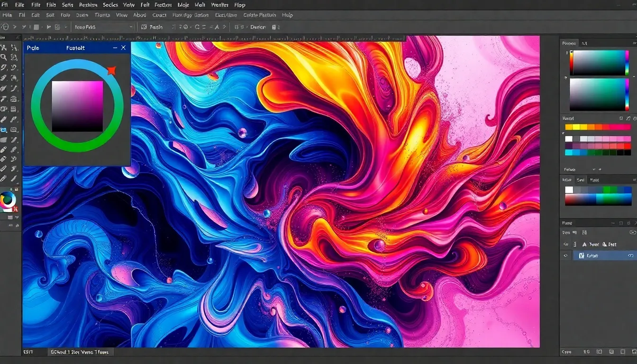This screenshot has height=364, width=637.
Task: Select the magnifier Zoom tool in the toolbox
Action: pyautogui.click(x=4, y=57)
